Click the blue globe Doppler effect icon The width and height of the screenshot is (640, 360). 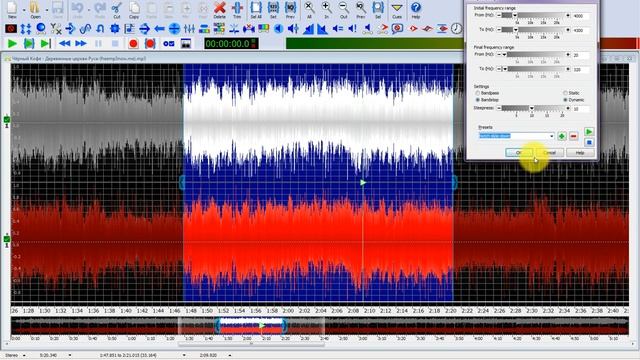(41, 28)
